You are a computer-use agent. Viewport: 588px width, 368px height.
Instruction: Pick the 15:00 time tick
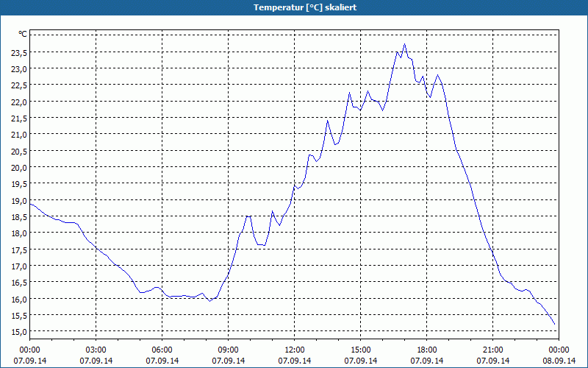click(x=360, y=350)
